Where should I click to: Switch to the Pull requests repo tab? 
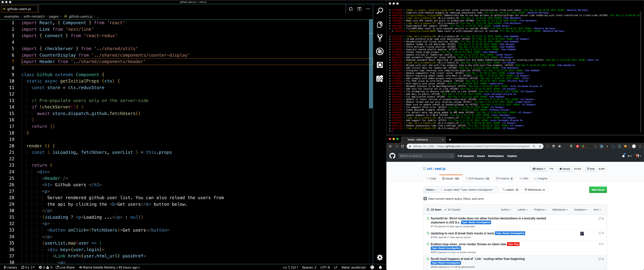coord(478,178)
